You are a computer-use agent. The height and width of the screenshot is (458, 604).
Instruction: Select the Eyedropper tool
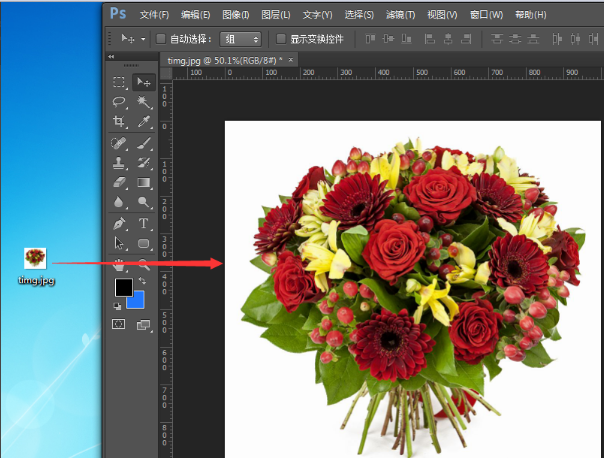click(x=144, y=122)
